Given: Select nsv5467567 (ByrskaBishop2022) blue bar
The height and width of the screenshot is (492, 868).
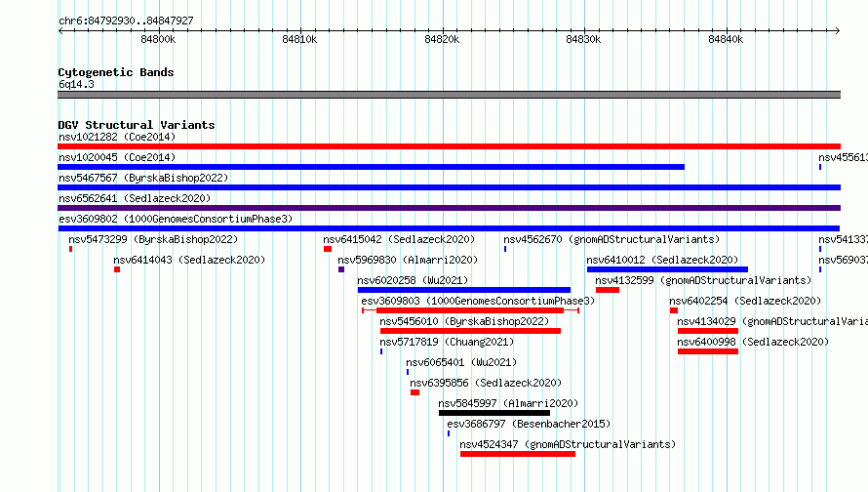Looking at the screenshot, I should 449,187.
